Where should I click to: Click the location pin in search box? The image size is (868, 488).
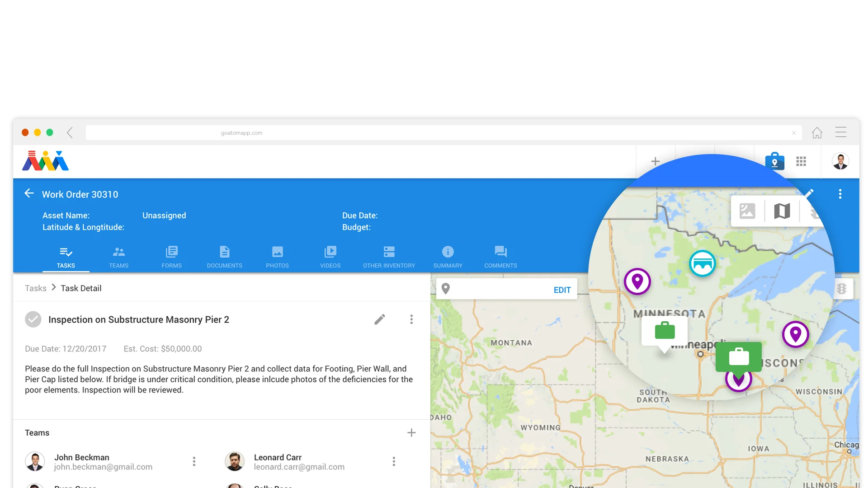click(446, 289)
